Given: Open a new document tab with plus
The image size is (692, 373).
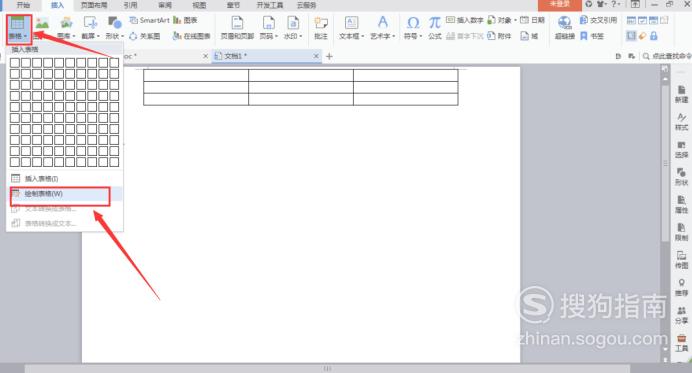Looking at the screenshot, I should tap(329, 56).
